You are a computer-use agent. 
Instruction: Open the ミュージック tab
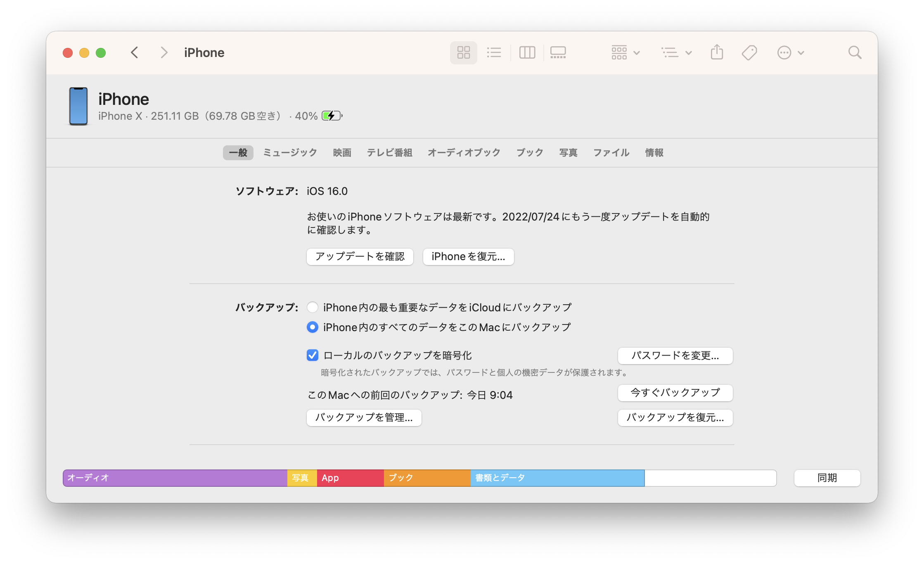click(x=290, y=153)
